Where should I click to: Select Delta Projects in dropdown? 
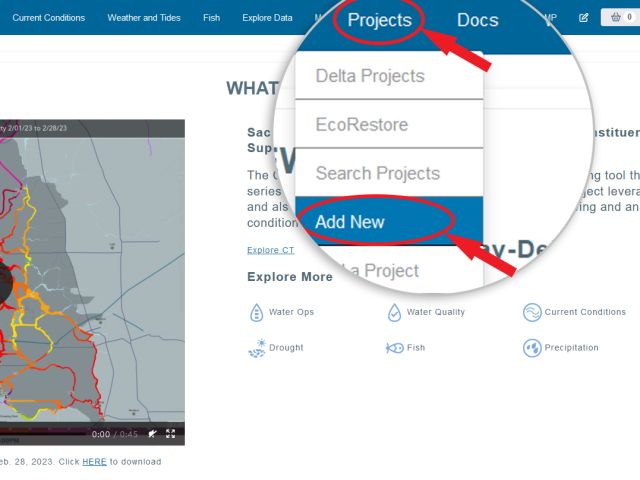[x=389, y=76]
